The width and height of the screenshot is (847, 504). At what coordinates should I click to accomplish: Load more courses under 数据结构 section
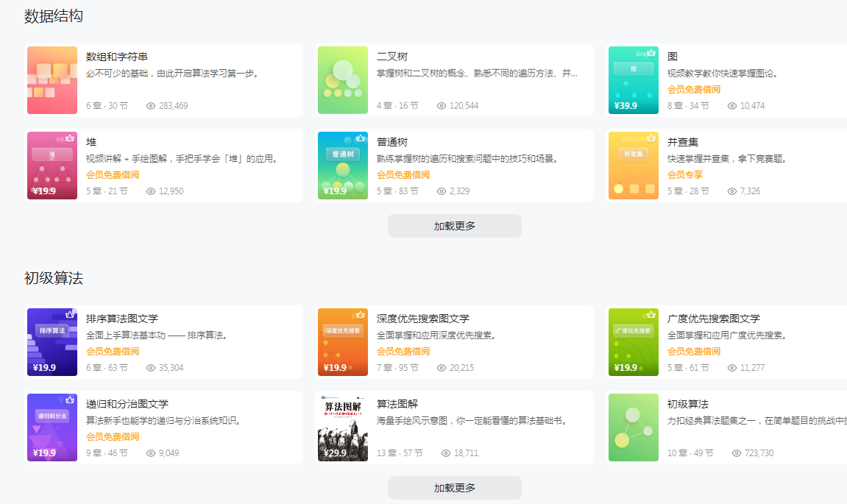click(x=454, y=226)
